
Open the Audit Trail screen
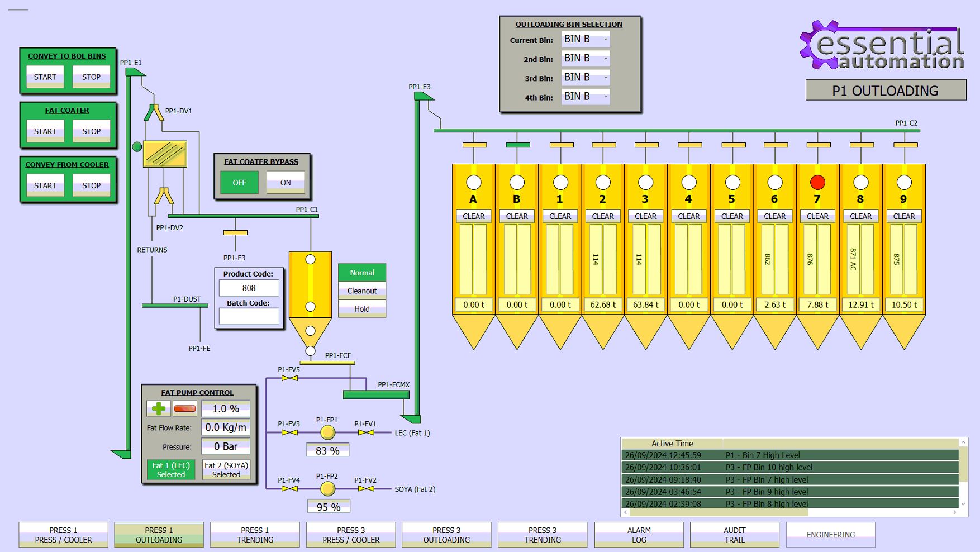[735, 535]
